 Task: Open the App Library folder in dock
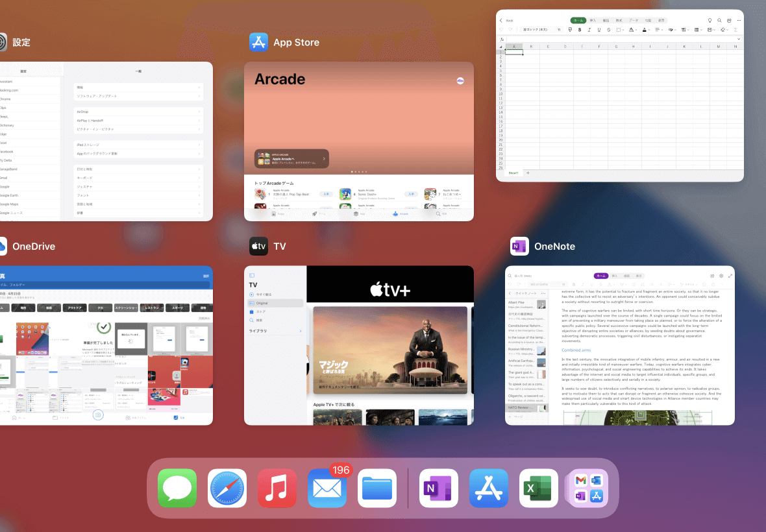(588, 488)
